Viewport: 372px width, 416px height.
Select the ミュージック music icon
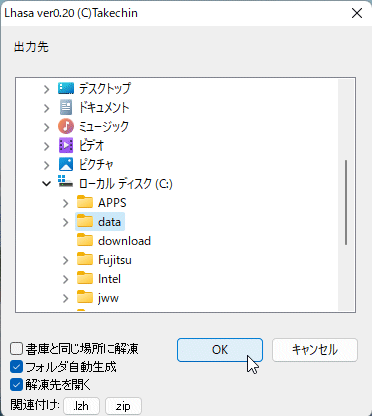(66, 126)
